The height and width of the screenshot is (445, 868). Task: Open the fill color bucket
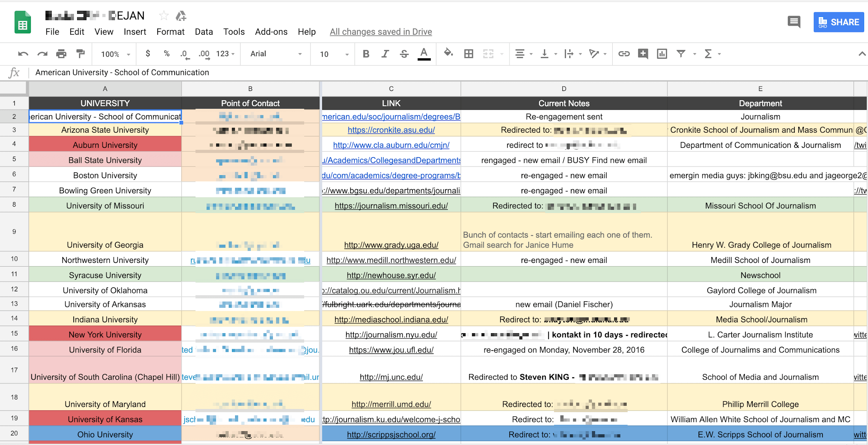[448, 53]
